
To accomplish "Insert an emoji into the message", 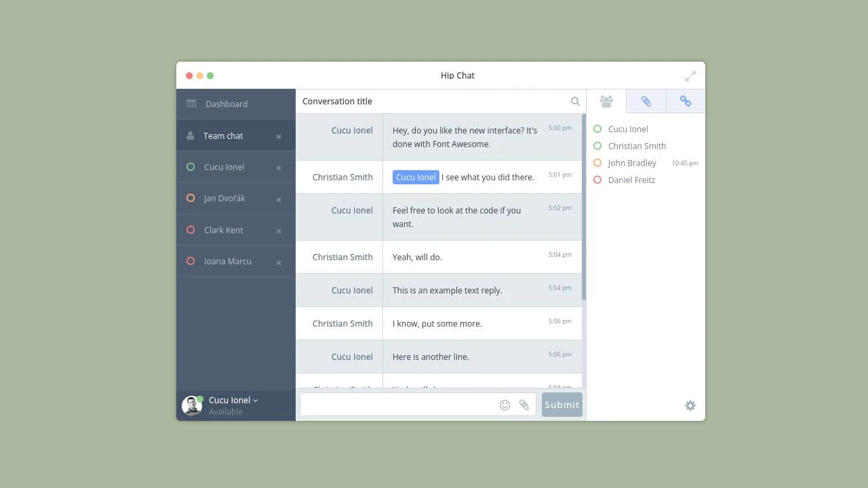I will pyautogui.click(x=505, y=405).
